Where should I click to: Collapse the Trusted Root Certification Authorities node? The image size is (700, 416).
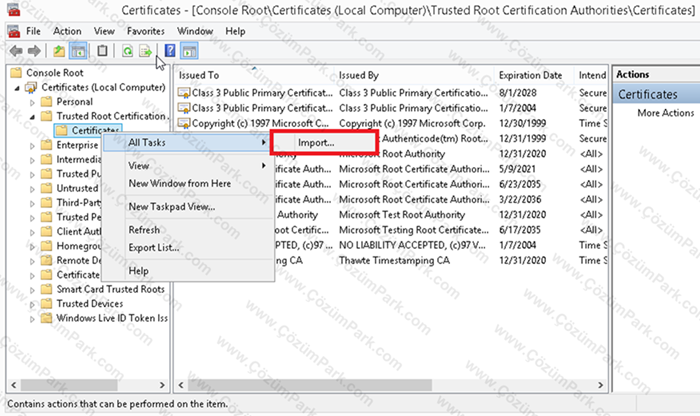click(32, 116)
